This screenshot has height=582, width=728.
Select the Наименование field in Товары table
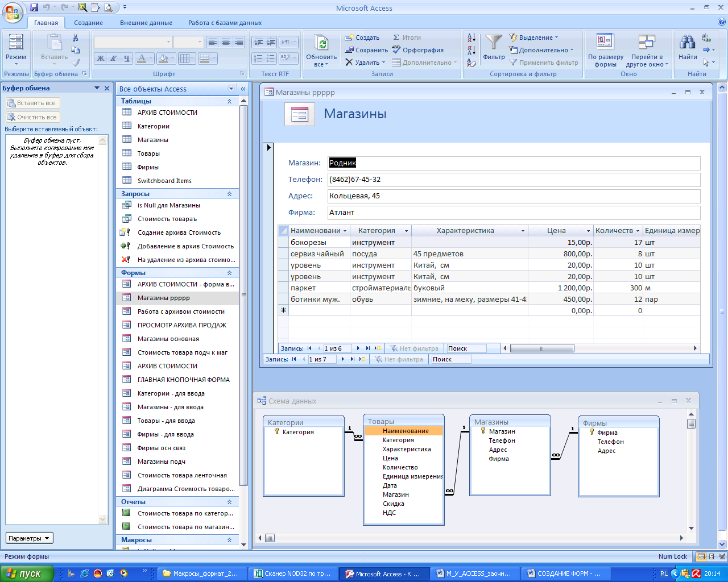(x=404, y=431)
